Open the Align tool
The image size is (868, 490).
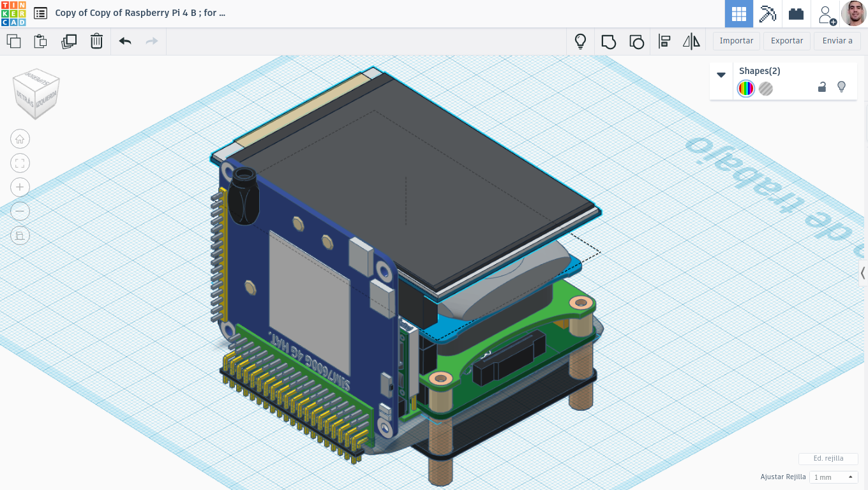664,41
